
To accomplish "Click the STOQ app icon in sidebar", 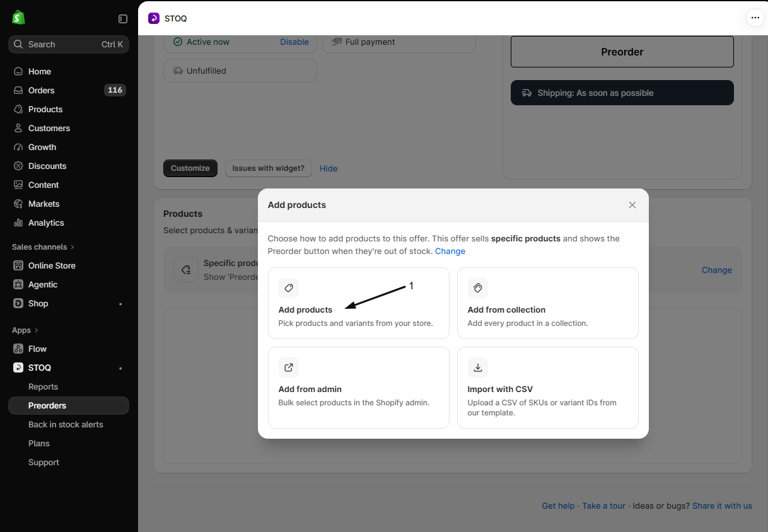I will click(18, 367).
